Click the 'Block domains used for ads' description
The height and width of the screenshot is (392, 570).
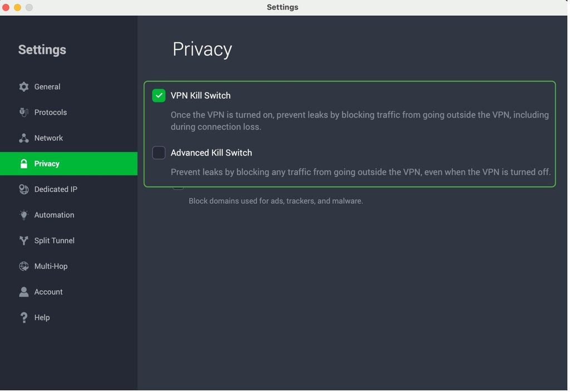[x=276, y=201]
